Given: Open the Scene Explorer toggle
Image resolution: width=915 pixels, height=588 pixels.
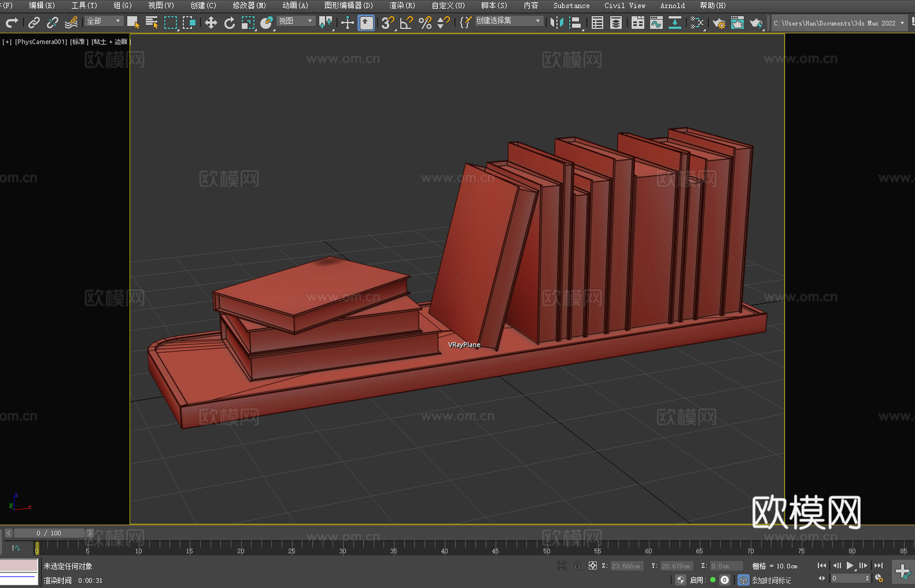Looking at the screenshot, I should (x=597, y=23).
